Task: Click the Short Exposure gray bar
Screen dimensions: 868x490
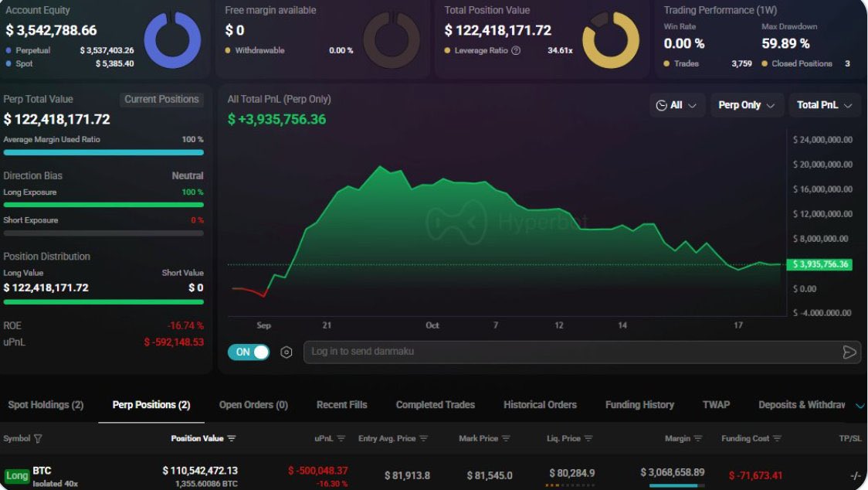Action: pyautogui.click(x=103, y=233)
